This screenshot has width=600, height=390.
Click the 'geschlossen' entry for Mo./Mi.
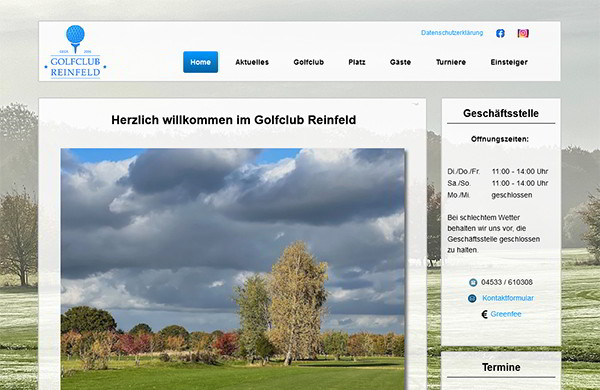(x=512, y=195)
